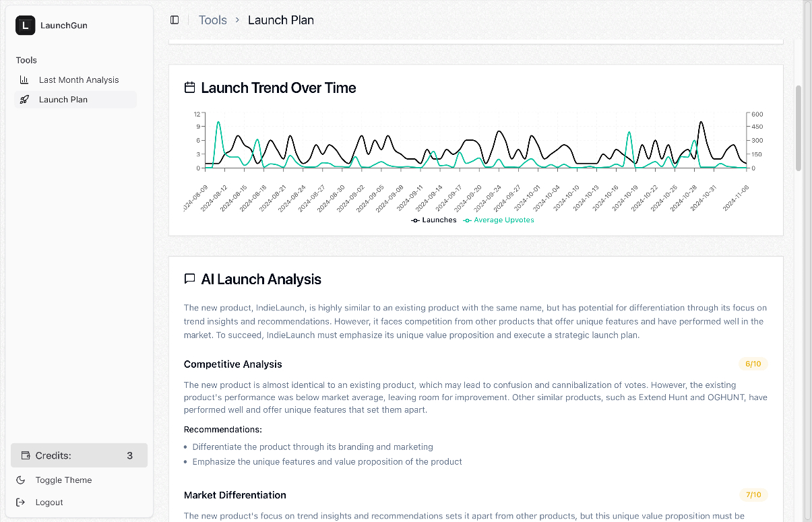Click the logout arrow icon

coord(21,502)
